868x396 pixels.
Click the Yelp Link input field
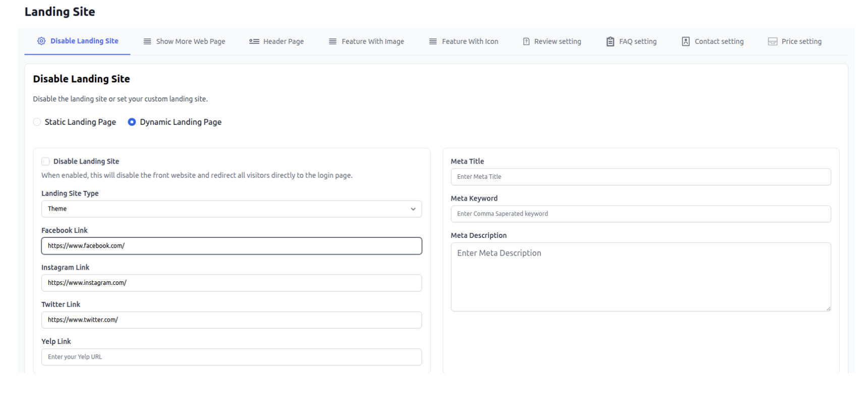[232, 357]
